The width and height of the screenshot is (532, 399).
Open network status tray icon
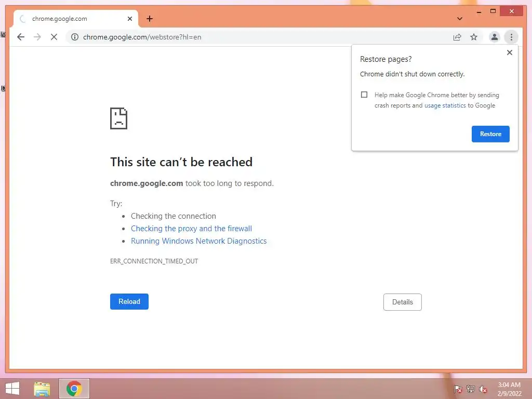pyautogui.click(x=471, y=389)
